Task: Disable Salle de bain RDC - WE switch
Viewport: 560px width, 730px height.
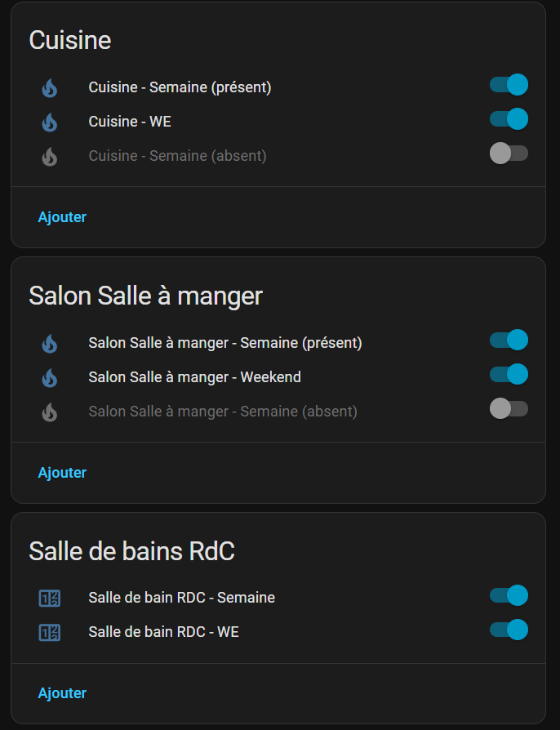Action: 509,630
